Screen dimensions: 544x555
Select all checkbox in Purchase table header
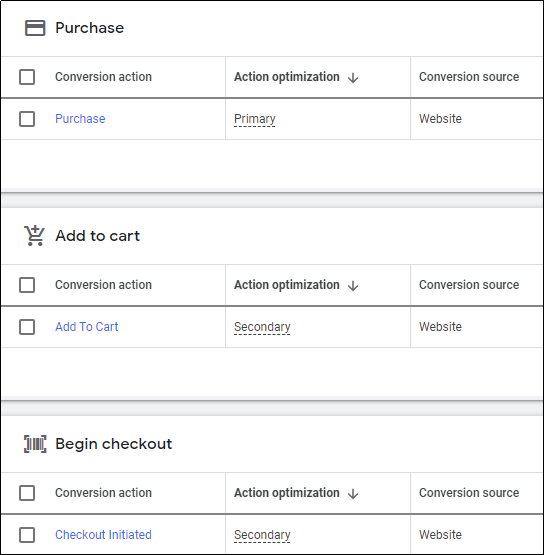coord(27,77)
